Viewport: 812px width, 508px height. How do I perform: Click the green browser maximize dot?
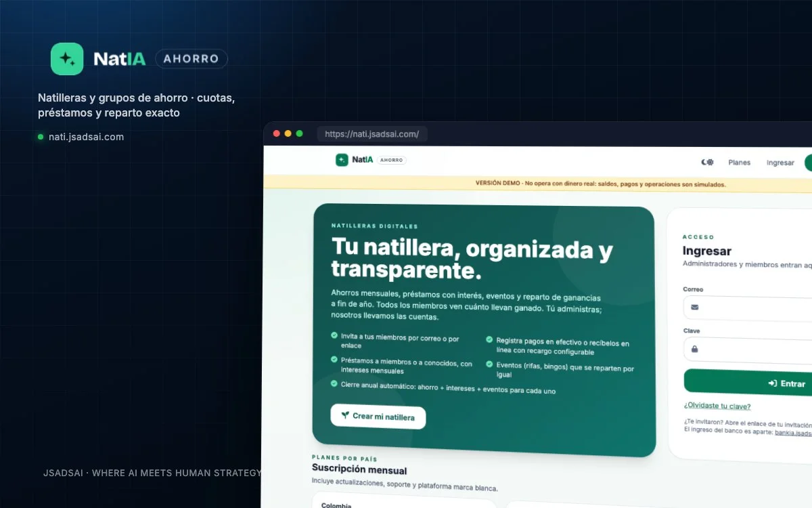tap(299, 133)
